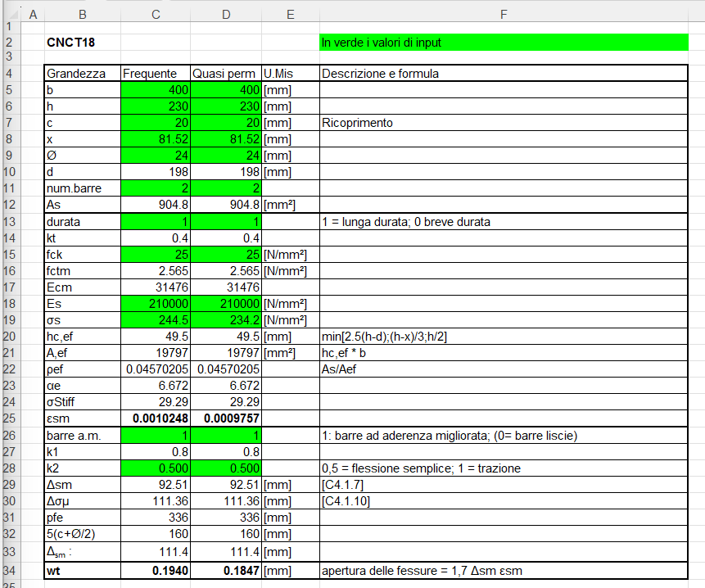Screen dimensions: 705x588
Task: Select the CNCT18 title cell
Action: click(82, 43)
